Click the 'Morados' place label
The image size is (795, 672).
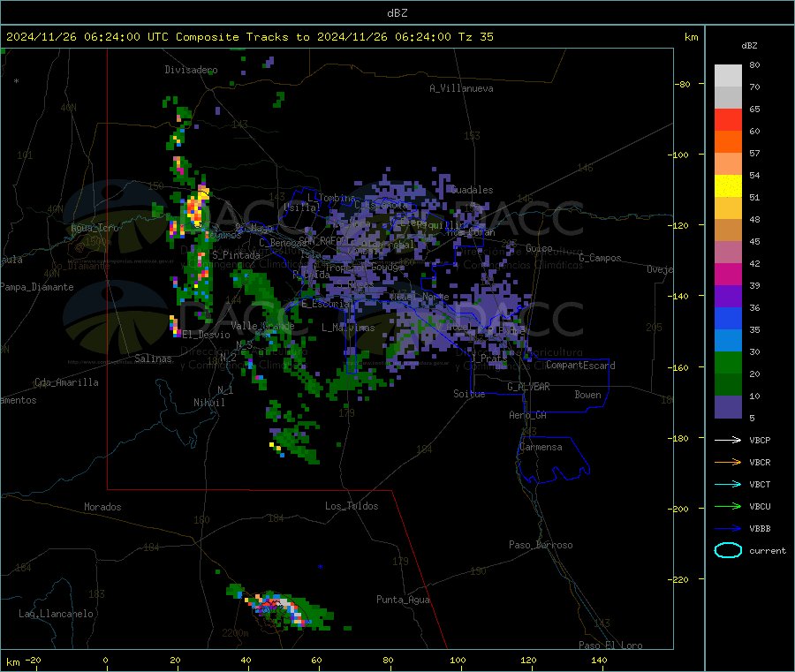102,507
